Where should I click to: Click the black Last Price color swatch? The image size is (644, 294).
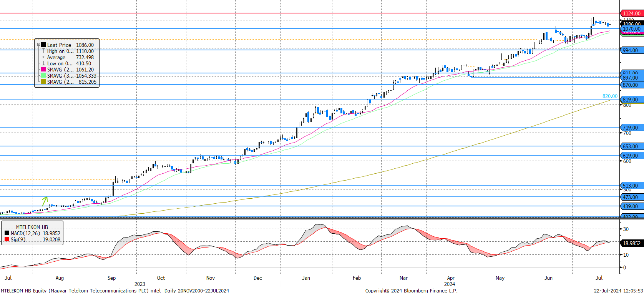point(43,45)
